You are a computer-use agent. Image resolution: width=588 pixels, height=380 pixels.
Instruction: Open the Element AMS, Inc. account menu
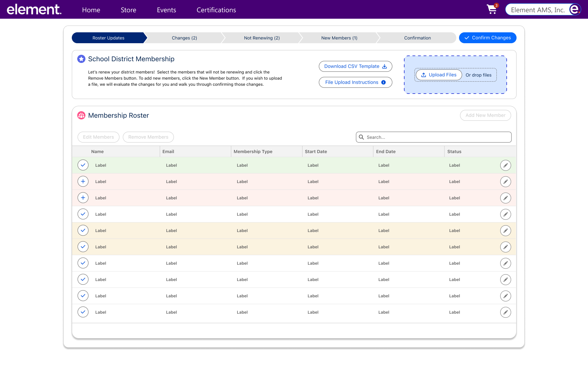[x=538, y=10]
